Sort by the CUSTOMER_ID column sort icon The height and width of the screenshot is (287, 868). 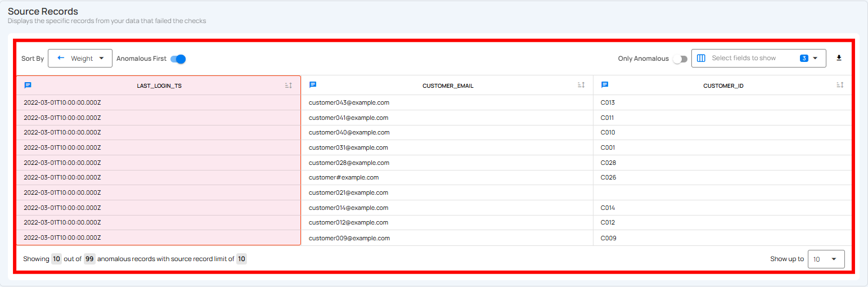click(x=840, y=86)
